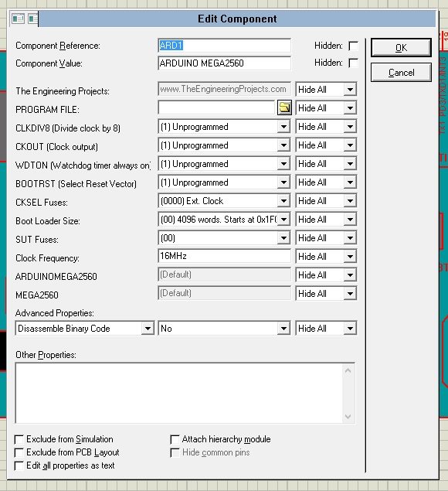448x491 pixels.
Task: Open the Boot Loader Size dropdown
Action: [283, 220]
